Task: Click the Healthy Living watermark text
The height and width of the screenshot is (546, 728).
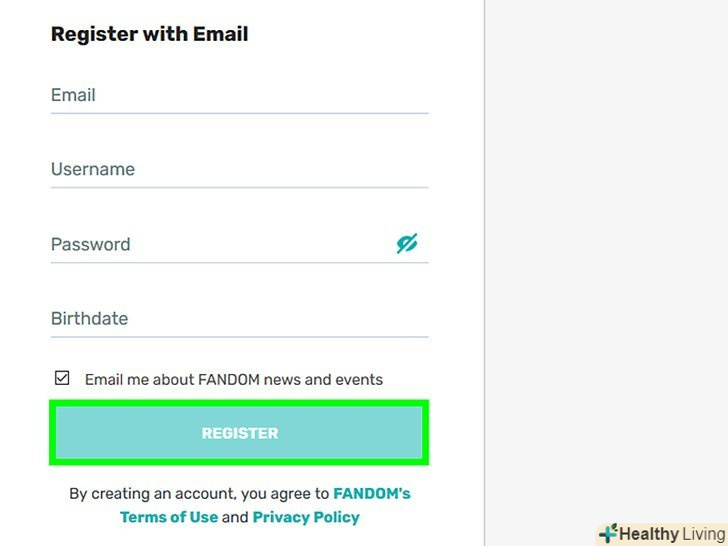Action: 672,534
